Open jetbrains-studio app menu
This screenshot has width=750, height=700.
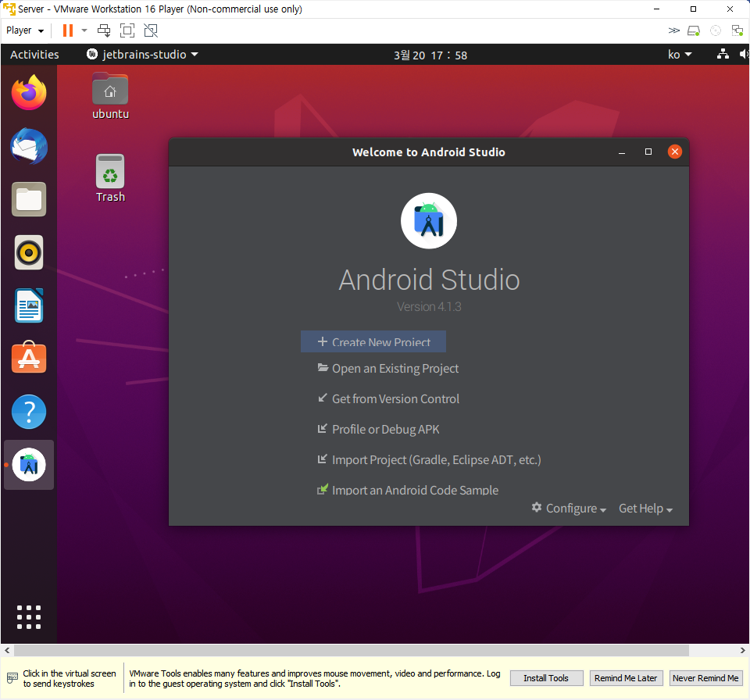tap(142, 55)
